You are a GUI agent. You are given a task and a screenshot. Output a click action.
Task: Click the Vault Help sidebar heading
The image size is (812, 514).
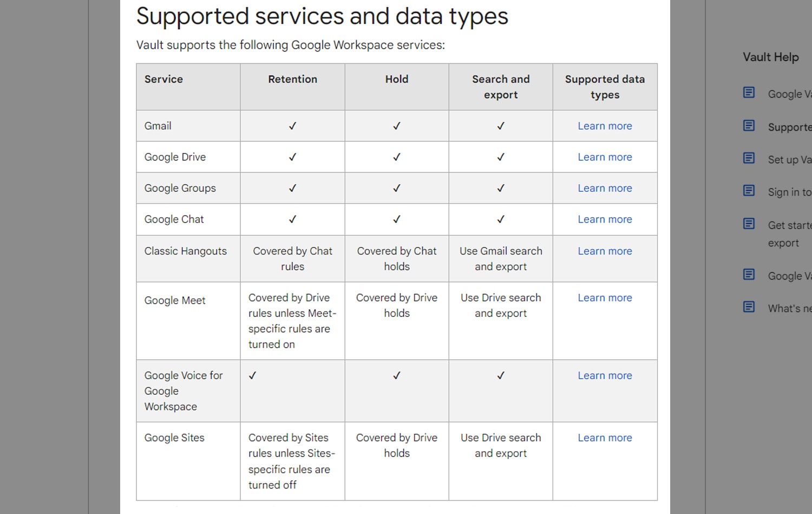click(771, 56)
